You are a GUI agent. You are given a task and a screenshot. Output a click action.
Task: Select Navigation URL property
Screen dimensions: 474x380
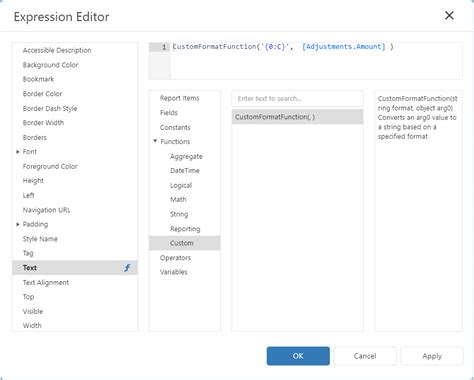coord(75,210)
